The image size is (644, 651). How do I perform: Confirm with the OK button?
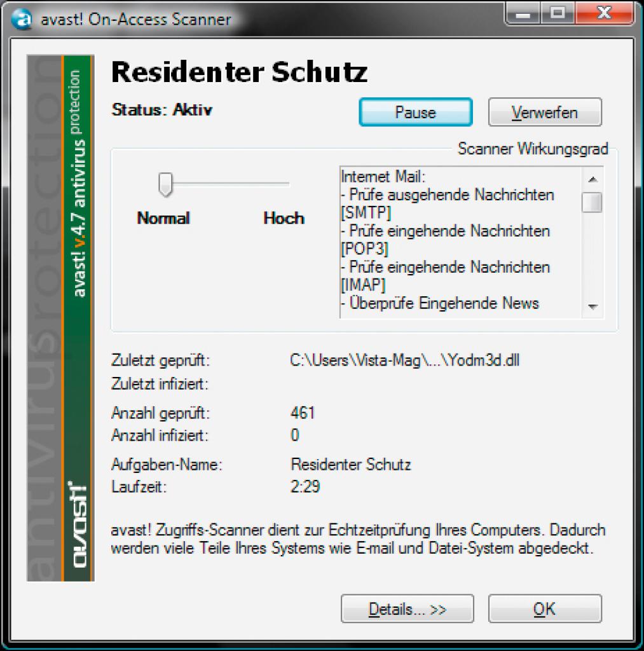pos(545,608)
